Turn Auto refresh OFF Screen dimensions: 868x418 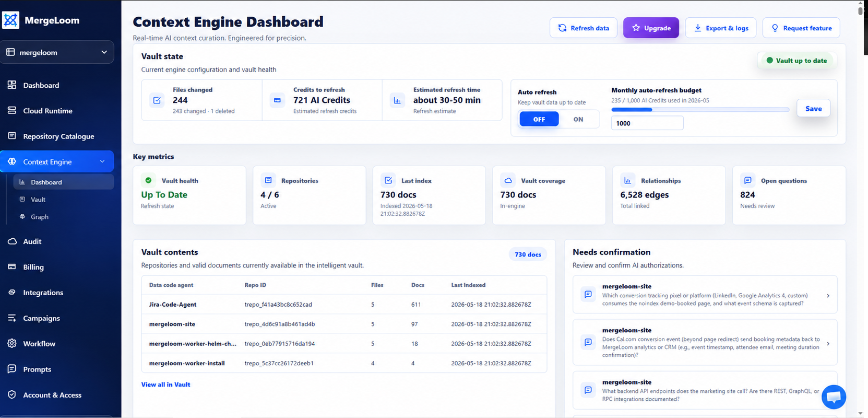pos(539,119)
